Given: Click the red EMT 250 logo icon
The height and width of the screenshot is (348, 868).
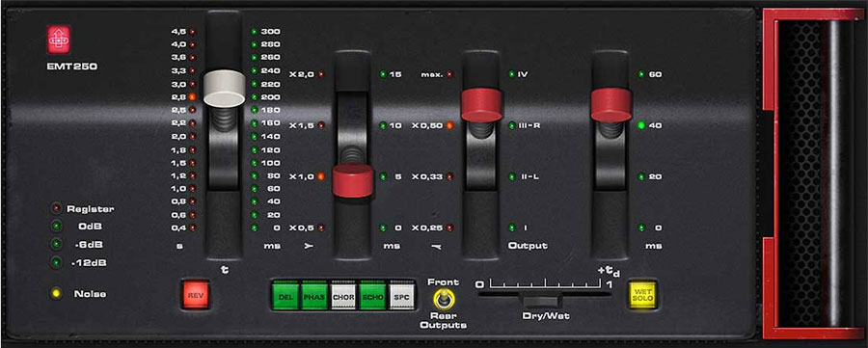Looking at the screenshot, I should pos(59,40).
